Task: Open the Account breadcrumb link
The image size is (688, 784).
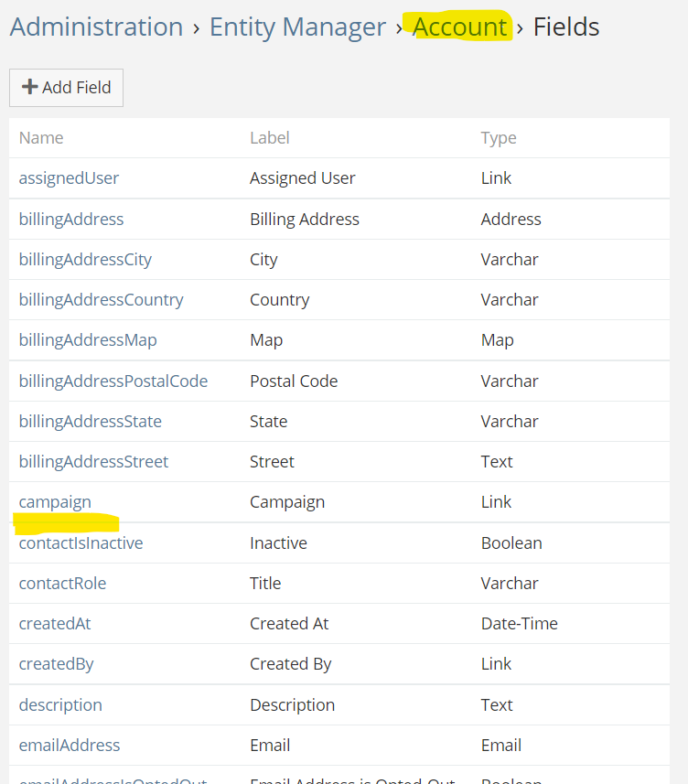Action: pyautogui.click(x=459, y=27)
